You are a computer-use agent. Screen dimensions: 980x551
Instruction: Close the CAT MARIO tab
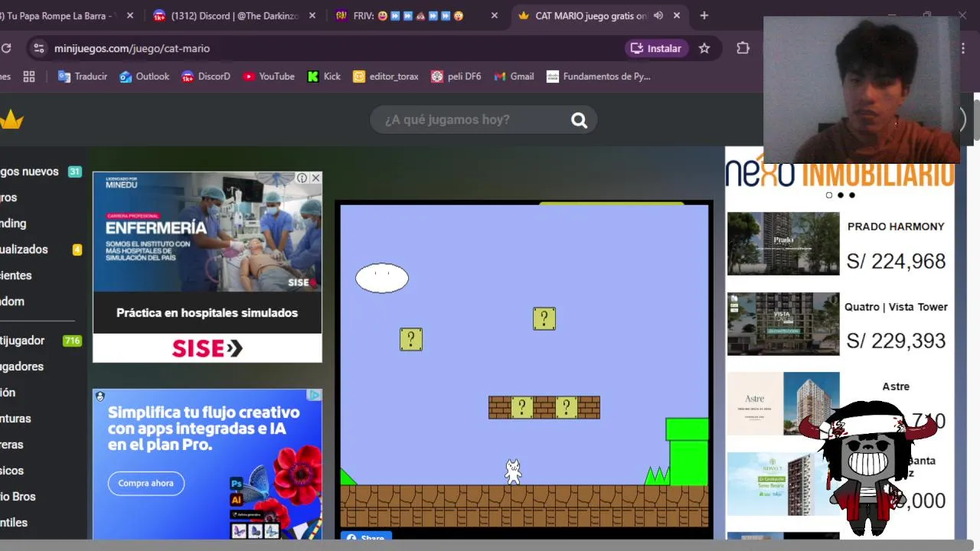pyautogui.click(x=677, y=15)
